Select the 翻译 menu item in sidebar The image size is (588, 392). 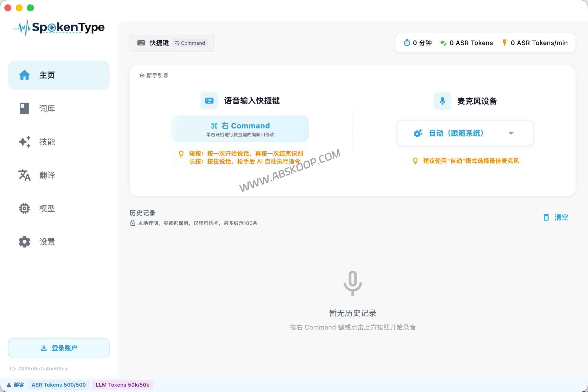(59, 175)
